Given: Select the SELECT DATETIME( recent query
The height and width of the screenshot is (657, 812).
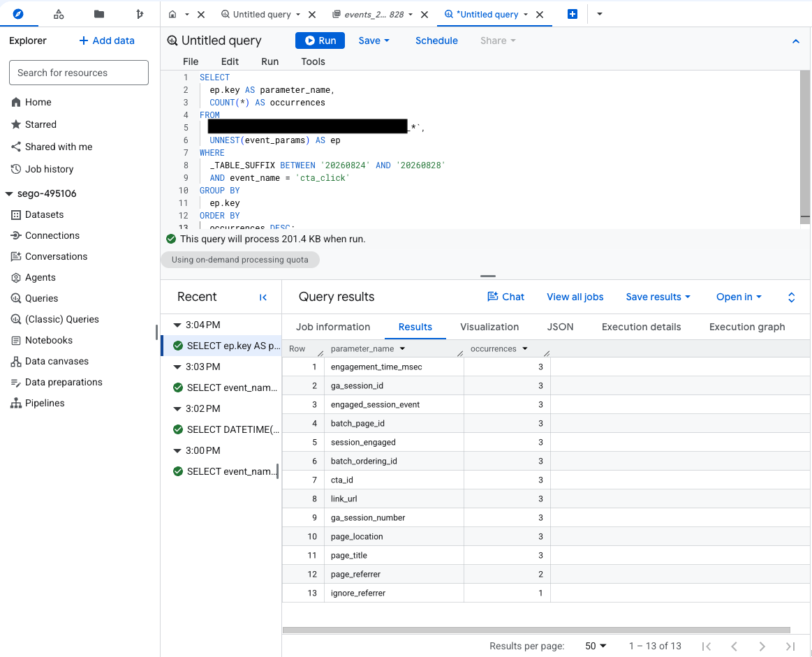Looking at the screenshot, I should [x=226, y=429].
